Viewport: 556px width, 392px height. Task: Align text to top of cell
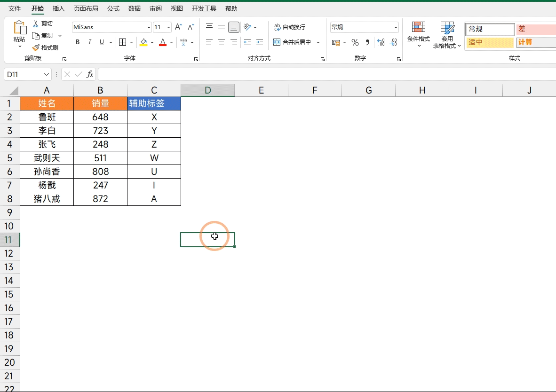coord(209,27)
